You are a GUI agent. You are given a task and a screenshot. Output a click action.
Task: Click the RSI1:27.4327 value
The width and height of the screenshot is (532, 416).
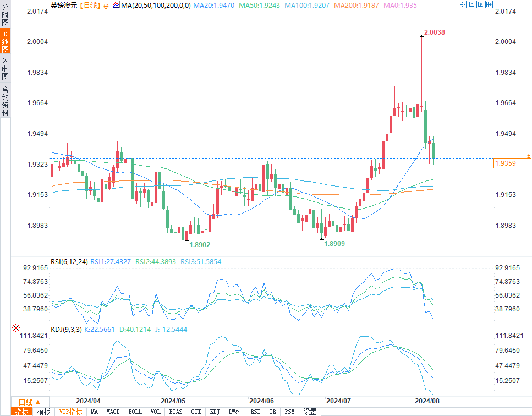pos(111,261)
